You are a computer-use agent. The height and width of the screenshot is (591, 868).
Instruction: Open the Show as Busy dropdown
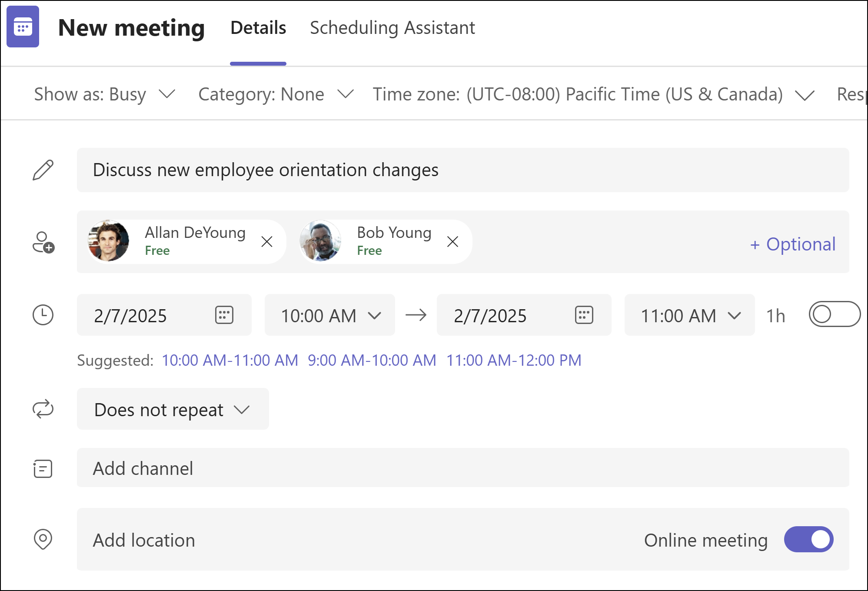[105, 94]
